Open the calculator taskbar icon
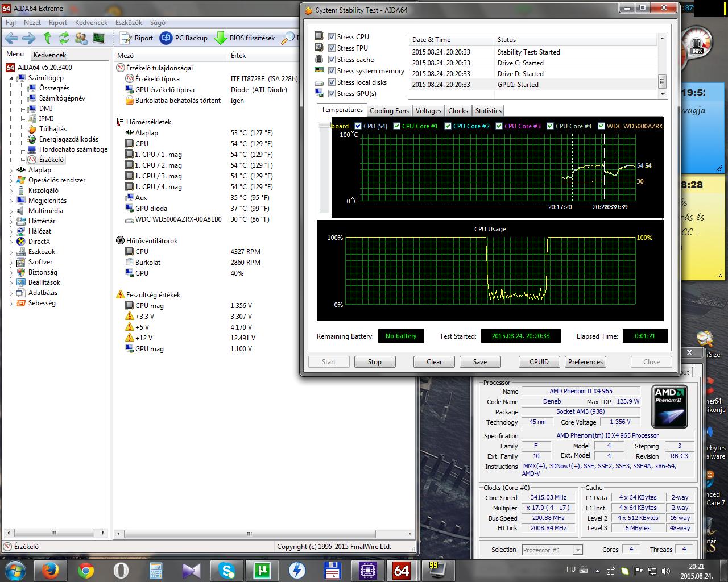Screen dimensions: 728x582 click(x=156, y=570)
